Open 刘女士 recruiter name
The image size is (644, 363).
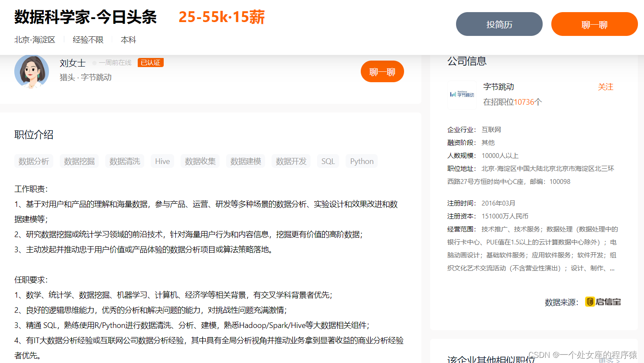(73, 63)
